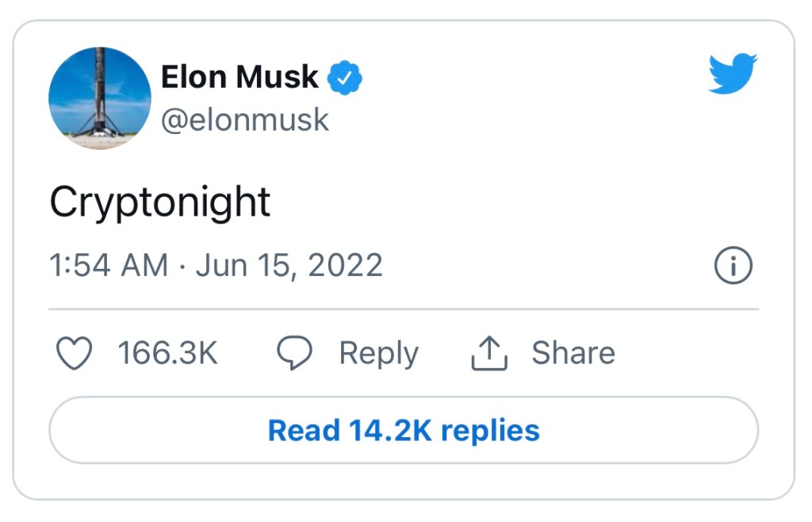This screenshot has width=812, height=522.
Task: Click the 1:54 AM time
Action: (109, 265)
